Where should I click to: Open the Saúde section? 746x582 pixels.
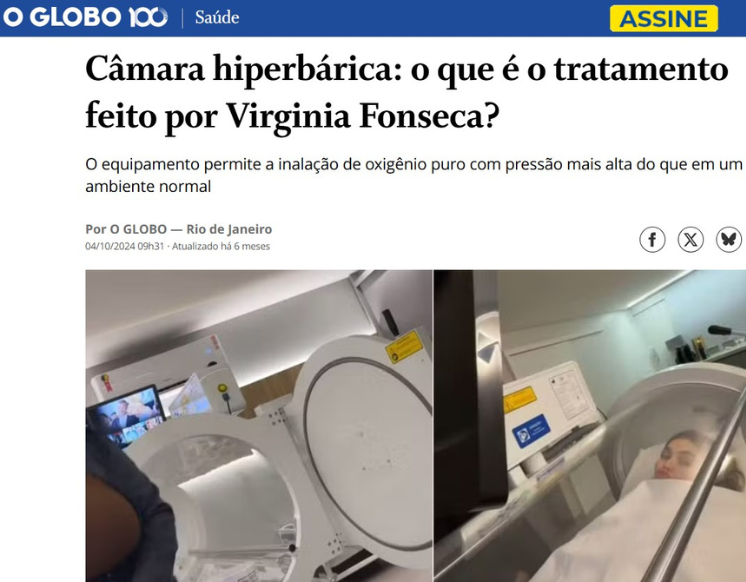coord(217,18)
